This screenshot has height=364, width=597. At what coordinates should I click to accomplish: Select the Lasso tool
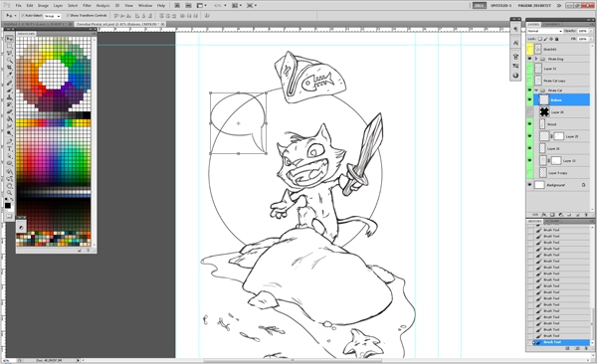(9, 54)
